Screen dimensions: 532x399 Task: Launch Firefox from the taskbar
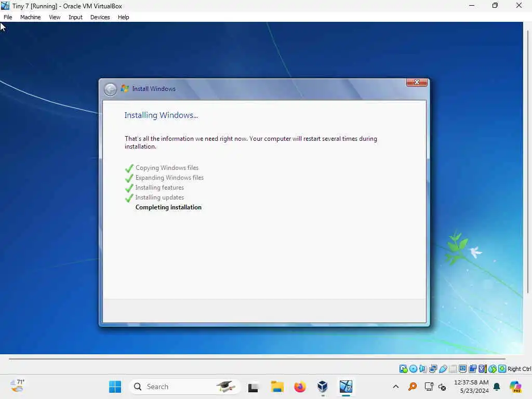tap(300, 387)
